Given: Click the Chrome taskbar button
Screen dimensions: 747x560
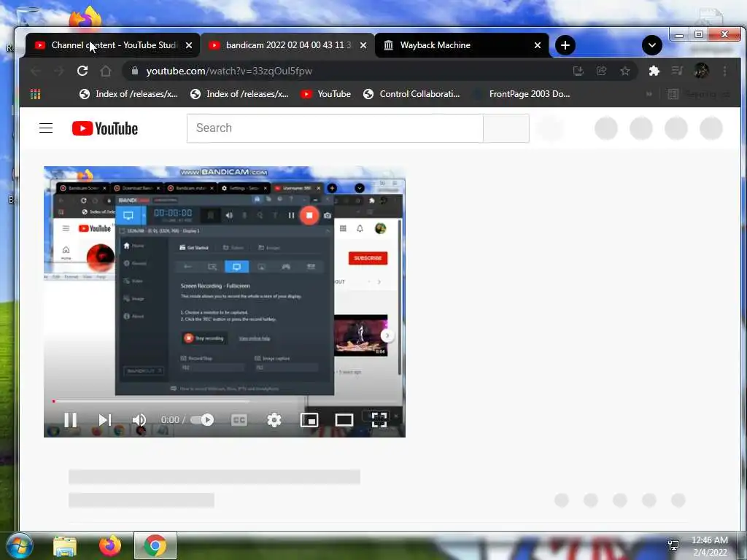Looking at the screenshot, I should 155,545.
